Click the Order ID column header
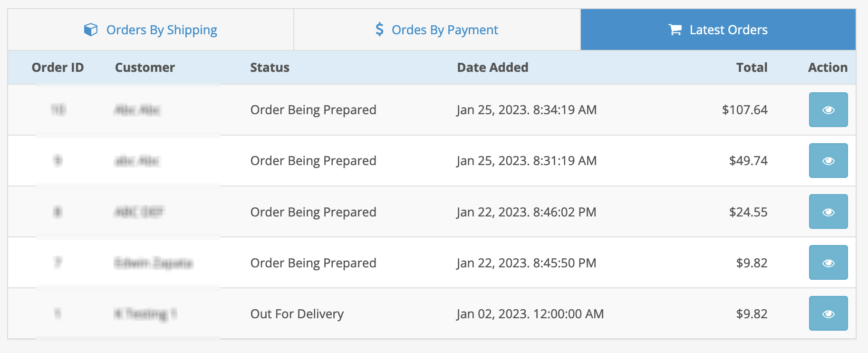 click(x=58, y=67)
